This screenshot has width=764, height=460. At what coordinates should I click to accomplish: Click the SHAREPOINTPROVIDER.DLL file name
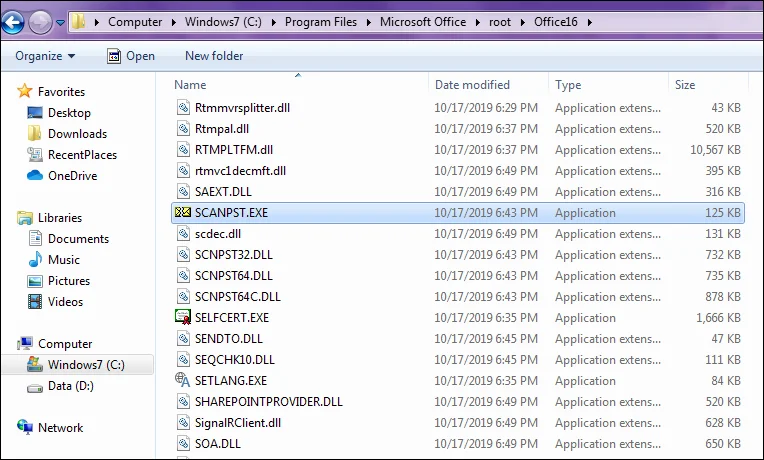268,402
